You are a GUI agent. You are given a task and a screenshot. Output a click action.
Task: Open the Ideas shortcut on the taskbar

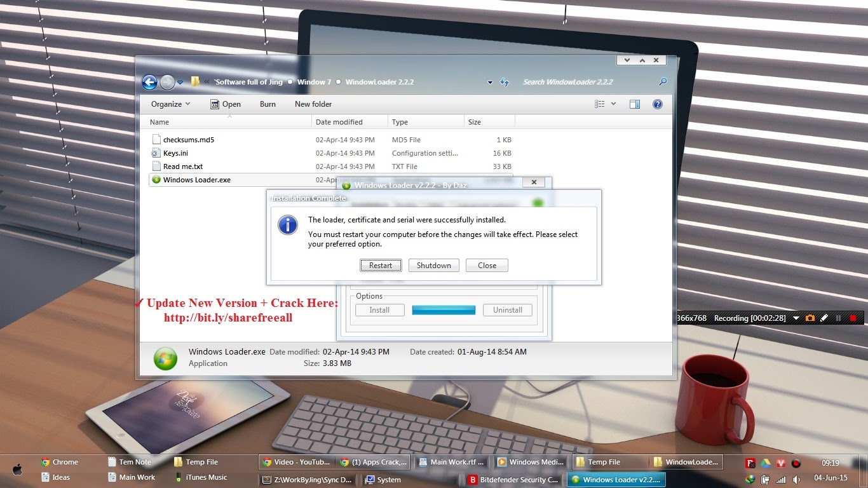(55, 477)
